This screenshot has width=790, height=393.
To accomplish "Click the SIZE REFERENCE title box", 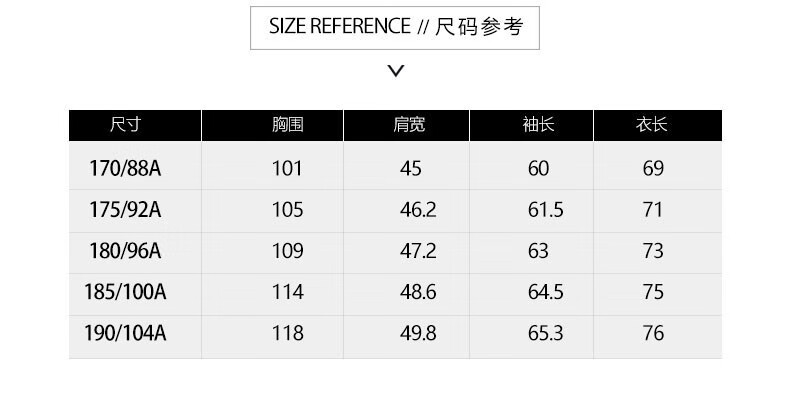I will pyautogui.click(x=395, y=28).
